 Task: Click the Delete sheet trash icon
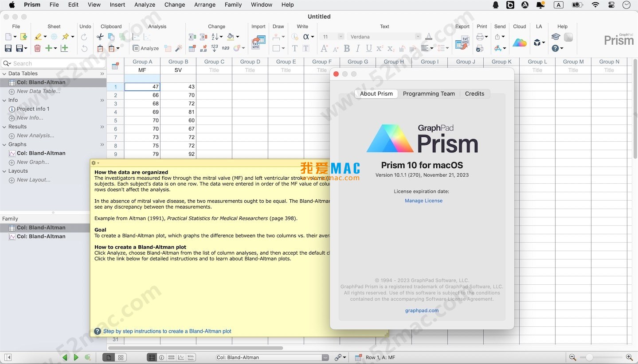[x=38, y=48]
